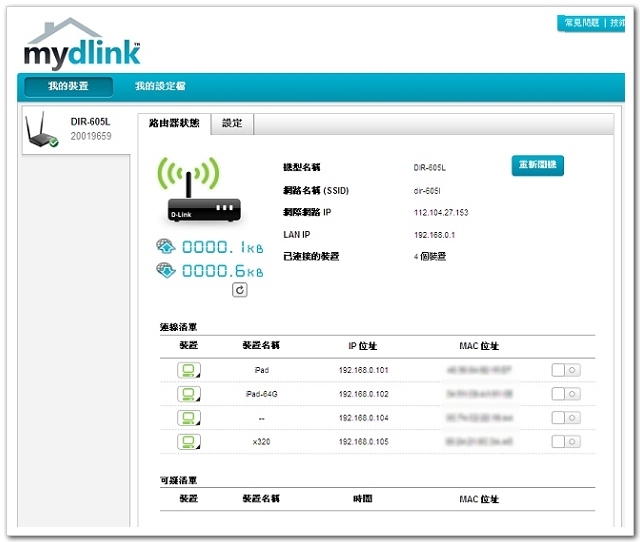Viewport: 640px width, 542px height.
Task: Click the device number 20019659
Action: [91, 136]
